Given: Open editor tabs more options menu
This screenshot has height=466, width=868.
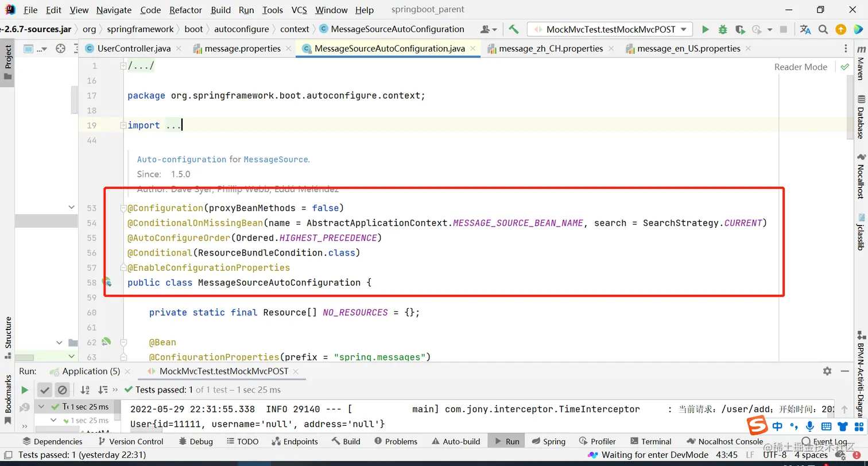Looking at the screenshot, I should point(846,49).
